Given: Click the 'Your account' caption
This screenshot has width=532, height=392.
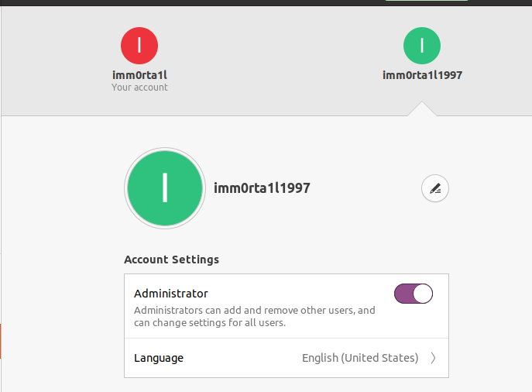Looking at the screenshot, I should 139,88.
